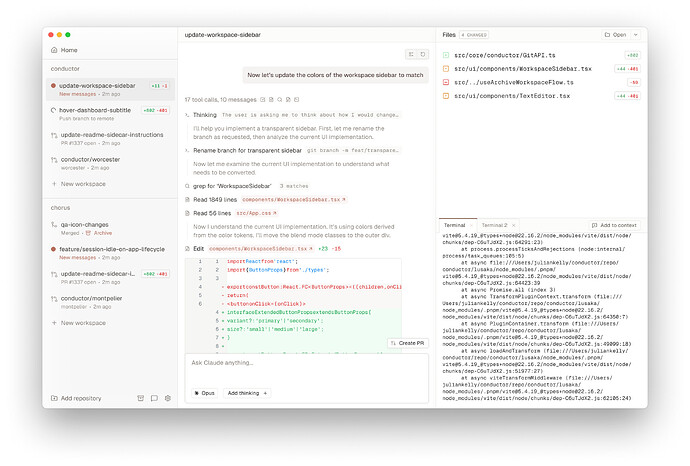Click the '+502 -401' badge on hover-dashboard-subtitle

156,110
